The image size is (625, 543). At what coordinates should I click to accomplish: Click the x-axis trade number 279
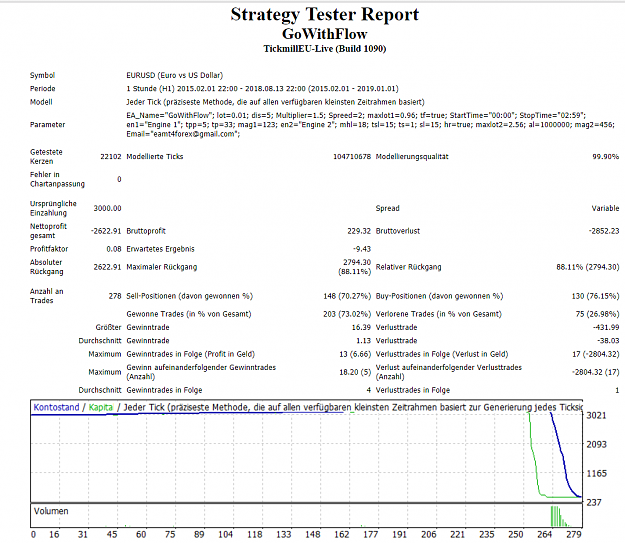(574, 534)
